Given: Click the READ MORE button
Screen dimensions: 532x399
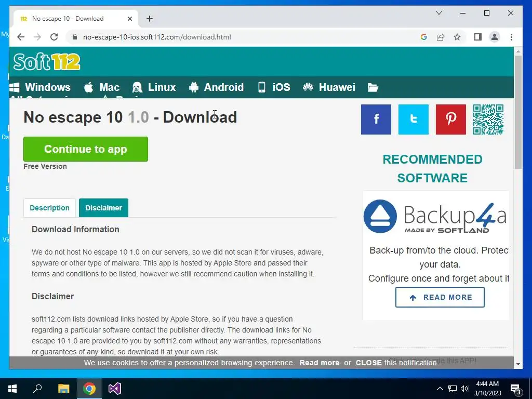Looking at the screenshot, I should click(440, 297).
